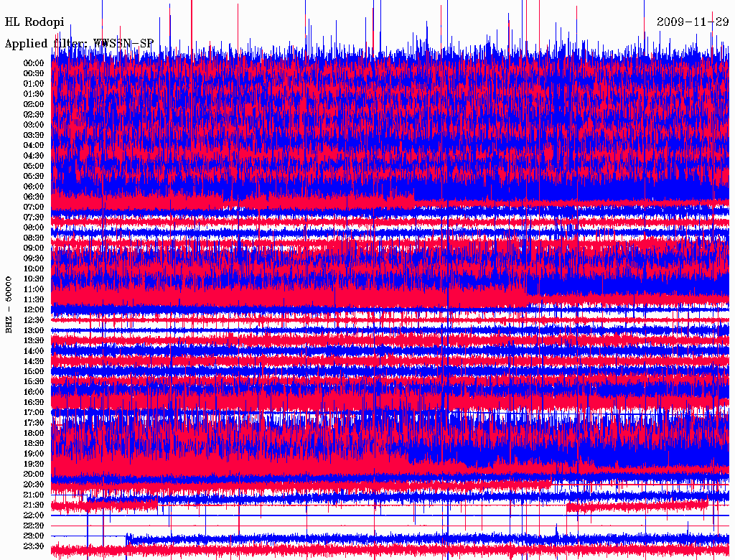735x560 pixels.
Task: Click the 06:30 time label
Action: tap(34, 197)
